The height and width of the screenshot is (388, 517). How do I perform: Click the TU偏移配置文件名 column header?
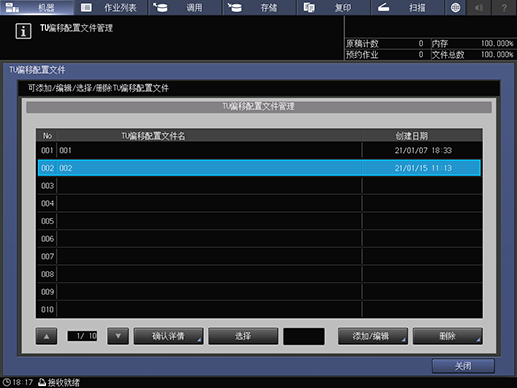[153, 136]
